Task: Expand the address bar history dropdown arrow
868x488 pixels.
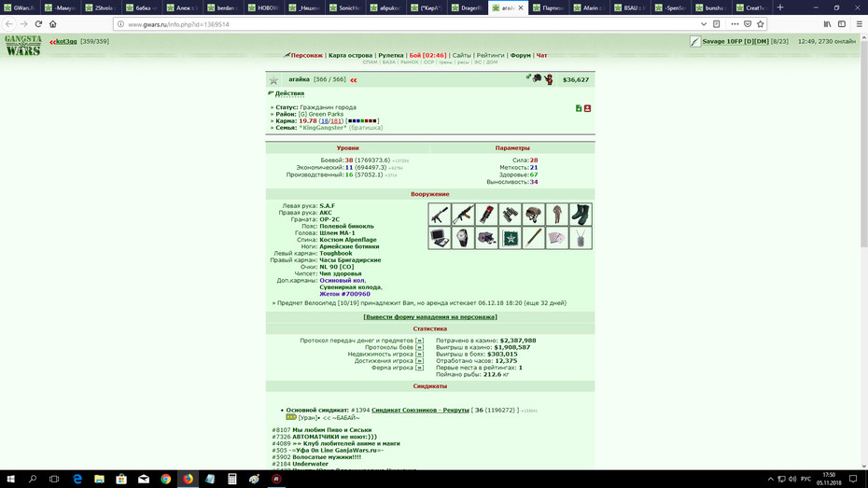Action: point(703,23)
